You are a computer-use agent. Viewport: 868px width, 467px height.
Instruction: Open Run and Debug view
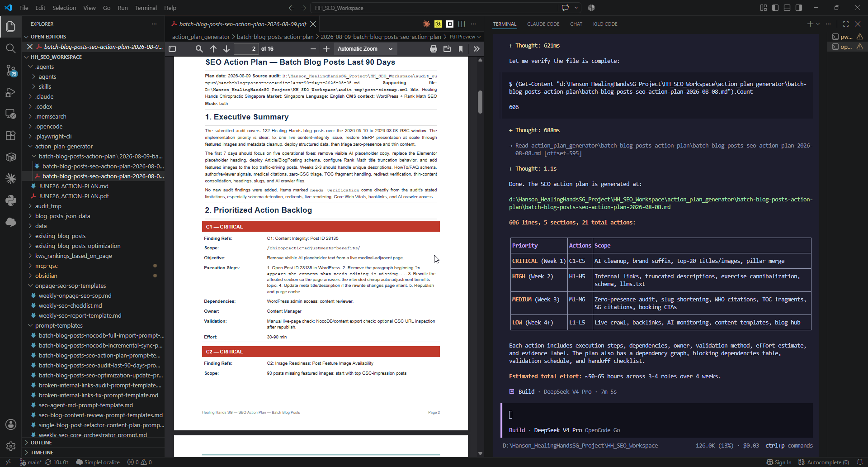coord(11,92)
